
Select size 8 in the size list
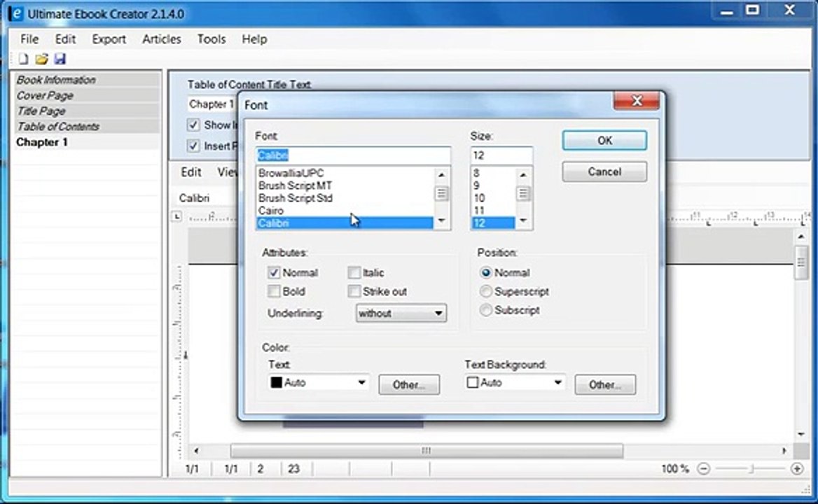click(494, 173)
